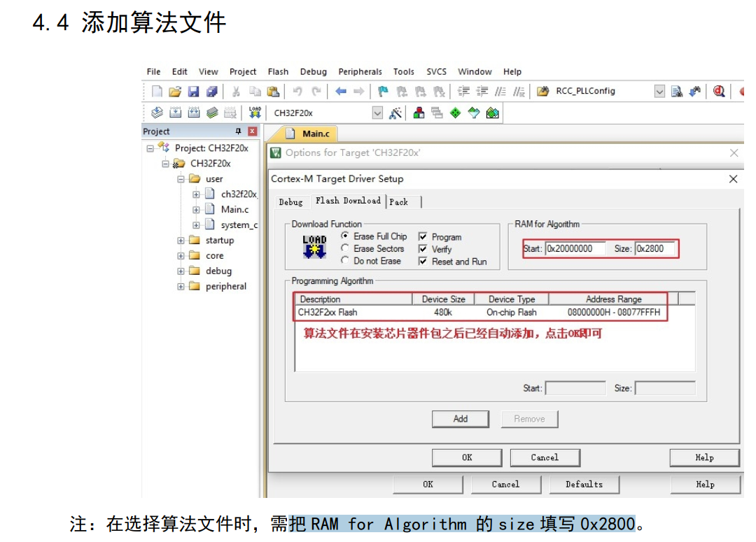Open Options for Target wand icon
756x542 pixels.
395,113
